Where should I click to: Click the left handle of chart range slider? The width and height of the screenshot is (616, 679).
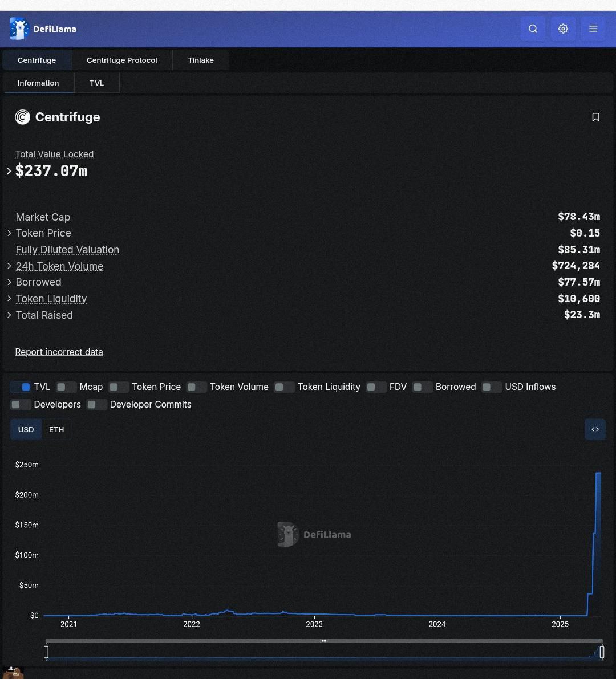coord(46,652)
